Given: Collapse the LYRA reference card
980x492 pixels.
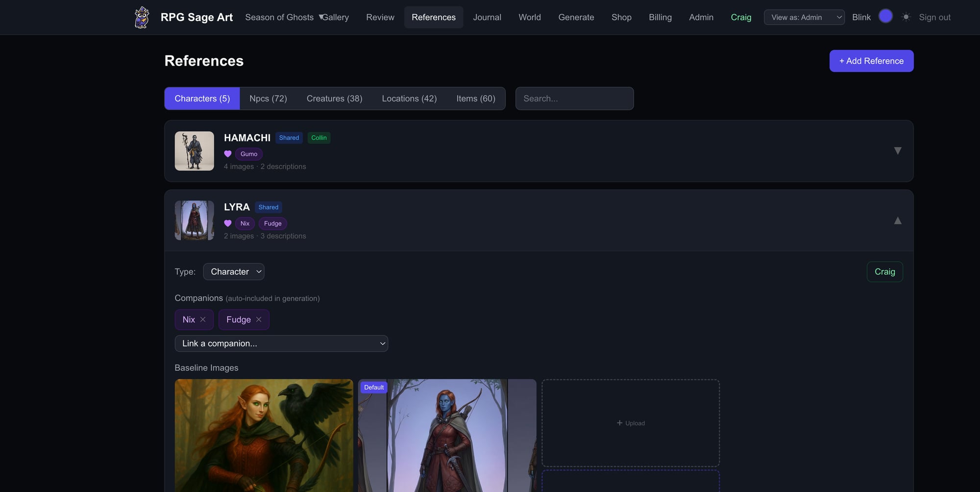Looking at the screenshot, I should pyautogui.click(x=898, y=221).
